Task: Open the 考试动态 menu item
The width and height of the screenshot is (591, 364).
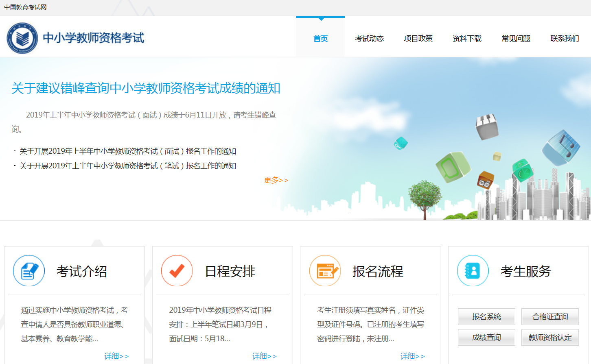Action: [369, 39]
